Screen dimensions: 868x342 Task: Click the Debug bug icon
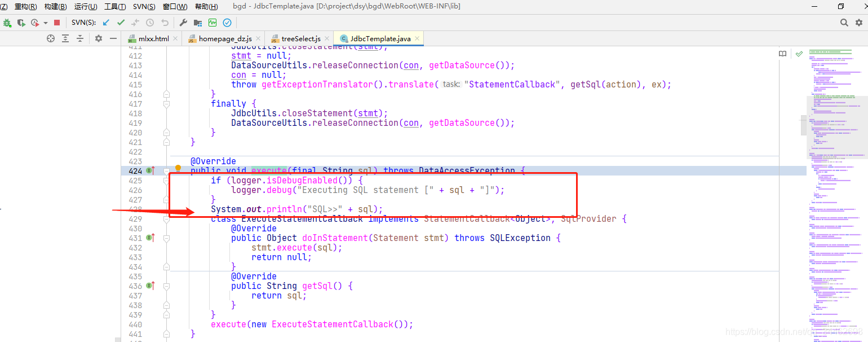(x=7, y=23)
